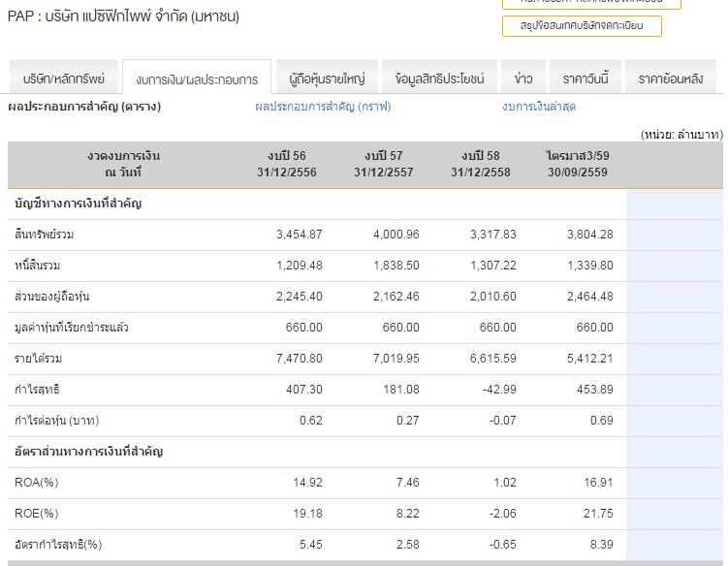Click net profit value 407.30
The image size is (728, 566).
(x=304, y=390)
